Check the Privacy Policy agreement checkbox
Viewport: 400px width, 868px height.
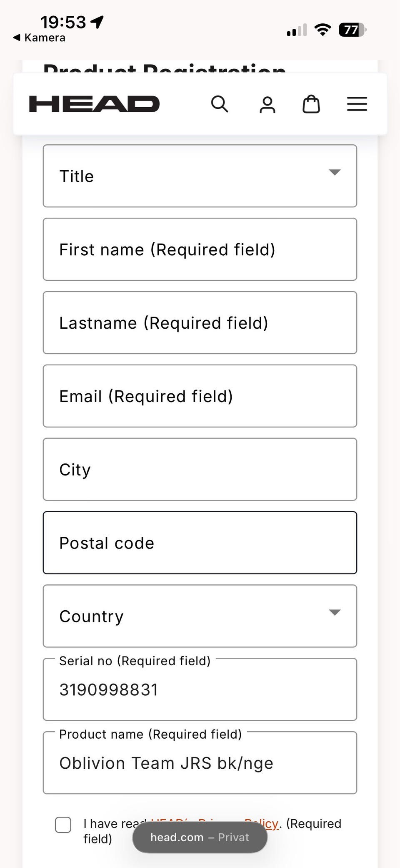tap(63, 825)
